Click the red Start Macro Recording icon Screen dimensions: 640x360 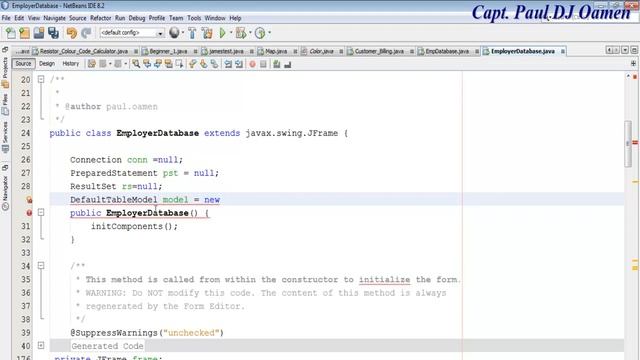point(252,64)
